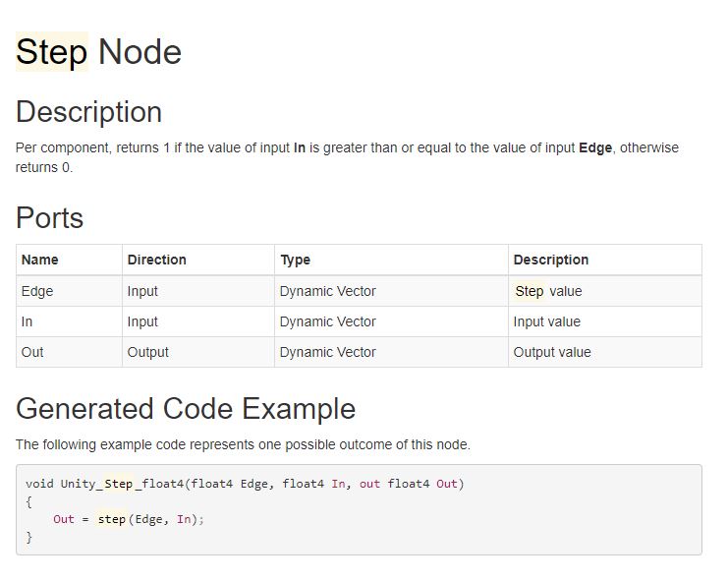Click the 'Output' direction cell
Viewport: 728px width, 582px height.
click(x=147, y=352)
